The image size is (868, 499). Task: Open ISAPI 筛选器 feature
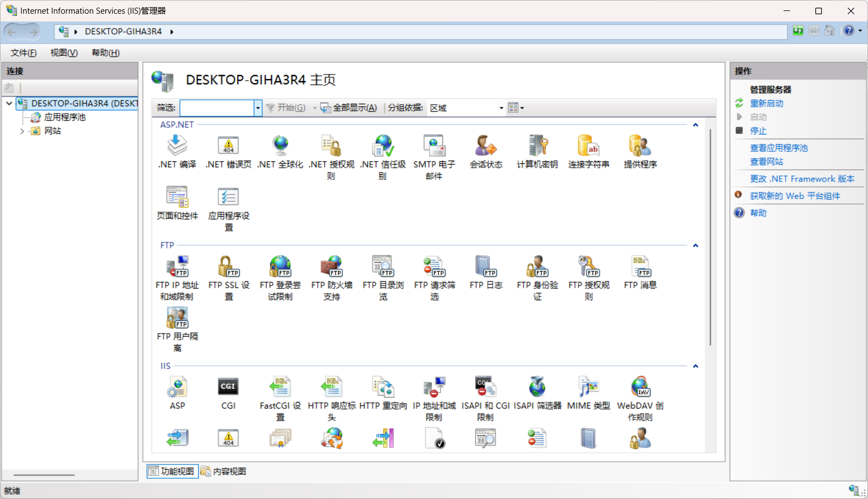(x=537, y=393)
